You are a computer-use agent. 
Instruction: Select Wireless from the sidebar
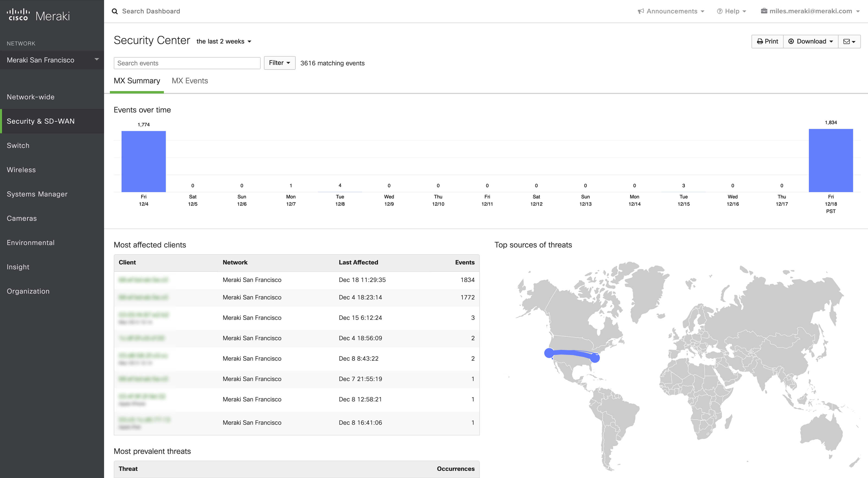[x=21, y=170]
